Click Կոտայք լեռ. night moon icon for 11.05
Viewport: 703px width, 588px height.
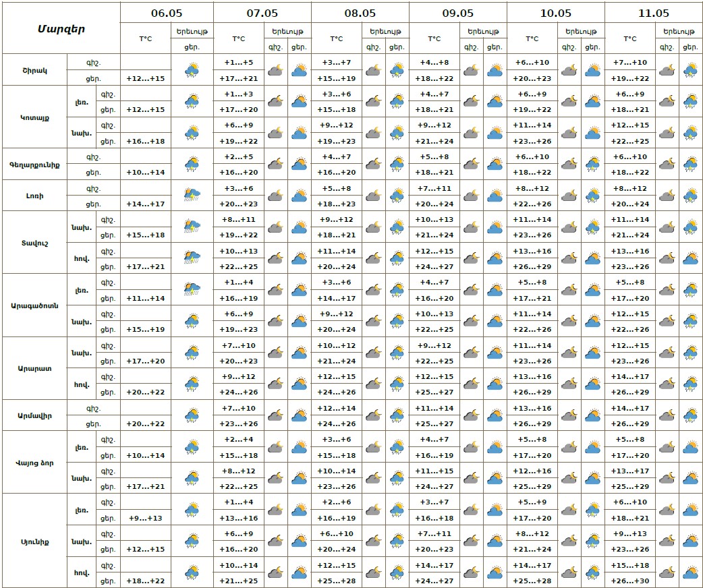tap(666, 101)
